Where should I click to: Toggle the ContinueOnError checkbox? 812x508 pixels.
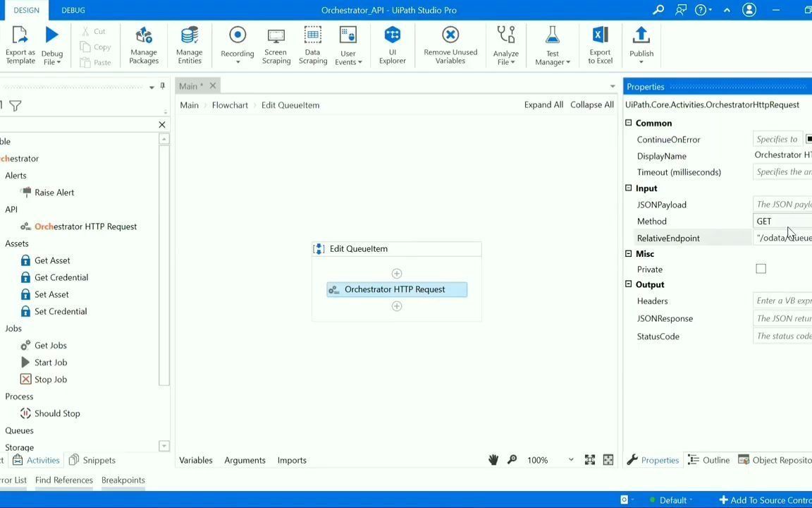[808, 139]
